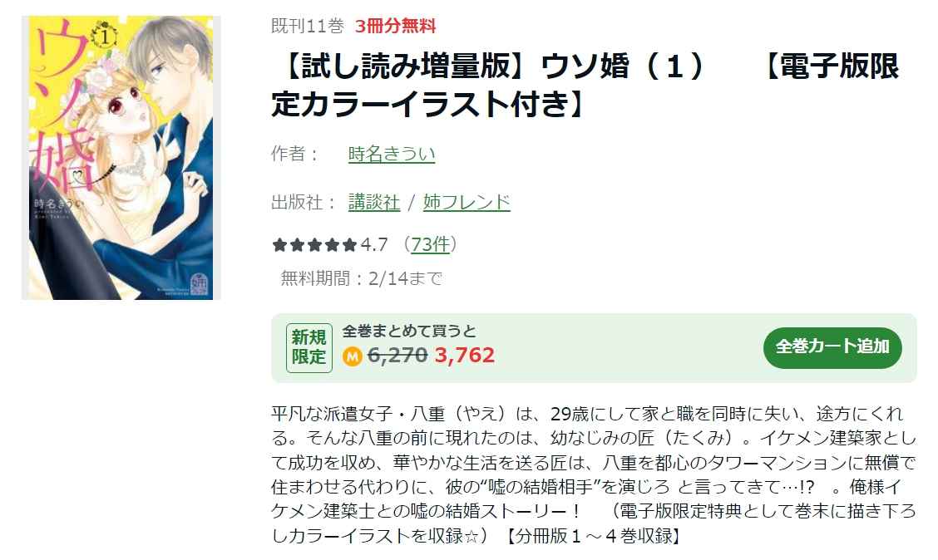Open publisher link 講談社
Viewport: 938px width, 560px height.
tap(374, 202)
